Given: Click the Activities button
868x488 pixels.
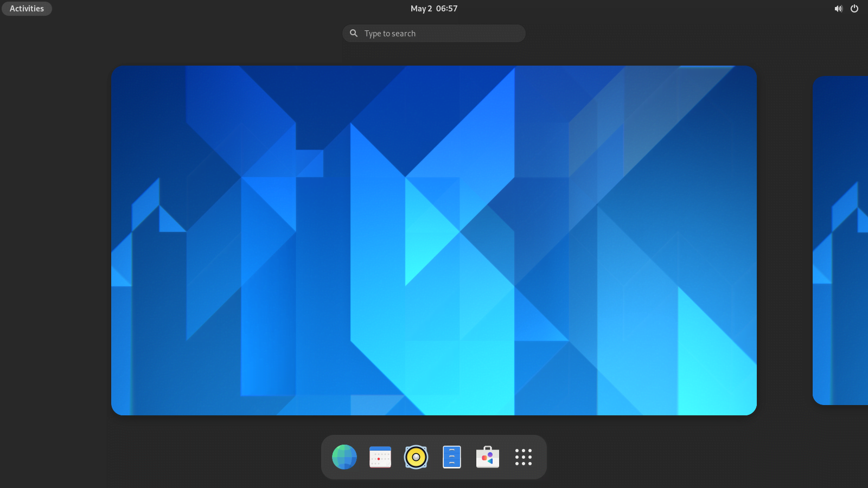Looking at the screenshot, I should (x=27, y=9).
